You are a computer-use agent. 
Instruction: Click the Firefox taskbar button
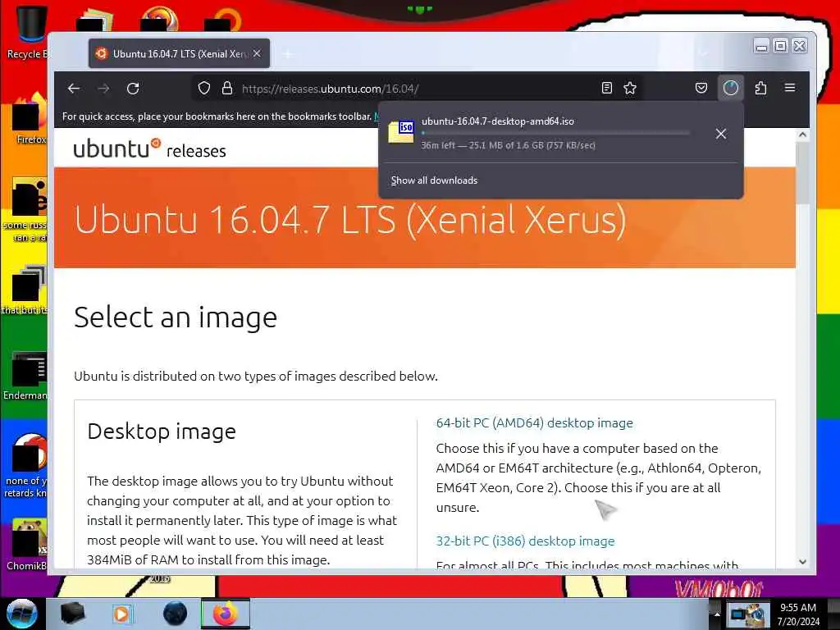[226, 614]
